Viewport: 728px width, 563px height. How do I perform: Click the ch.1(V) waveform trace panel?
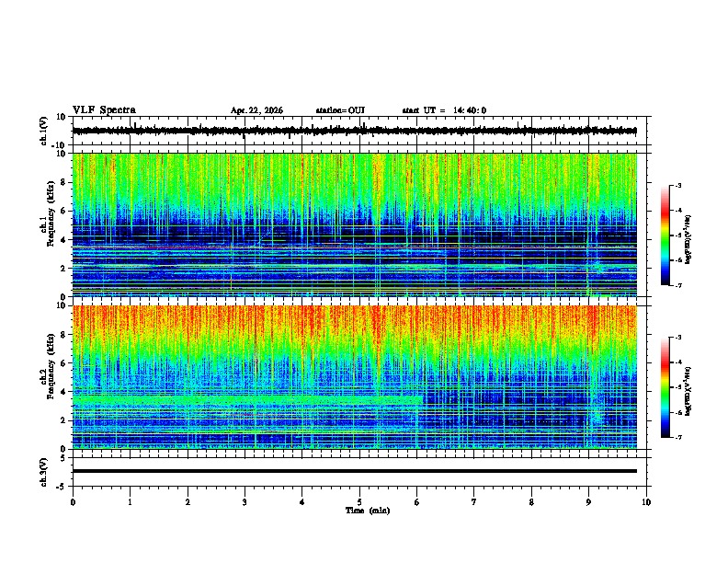[x=355, y=131]
